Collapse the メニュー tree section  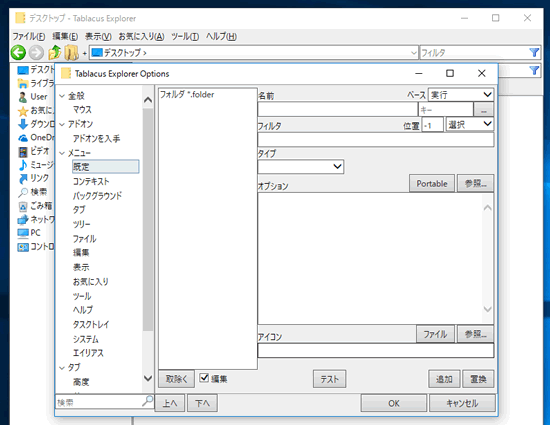click(x=62, y=153)
